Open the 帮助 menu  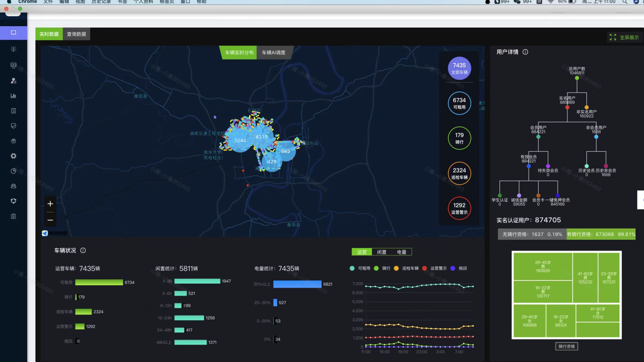pos(201,2)
